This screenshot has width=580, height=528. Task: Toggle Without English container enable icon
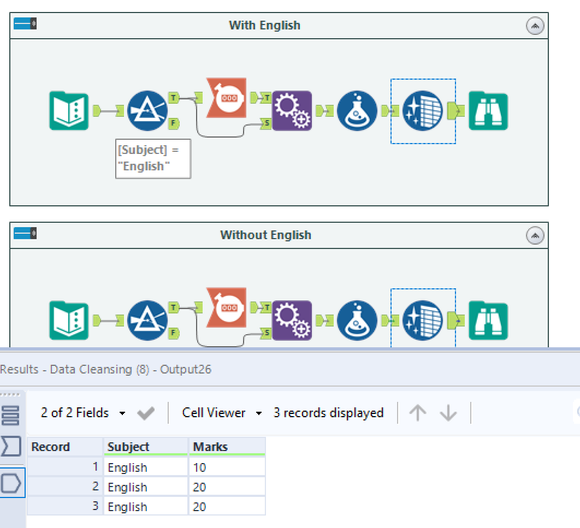pyautogui.click(x=25, y=233)
